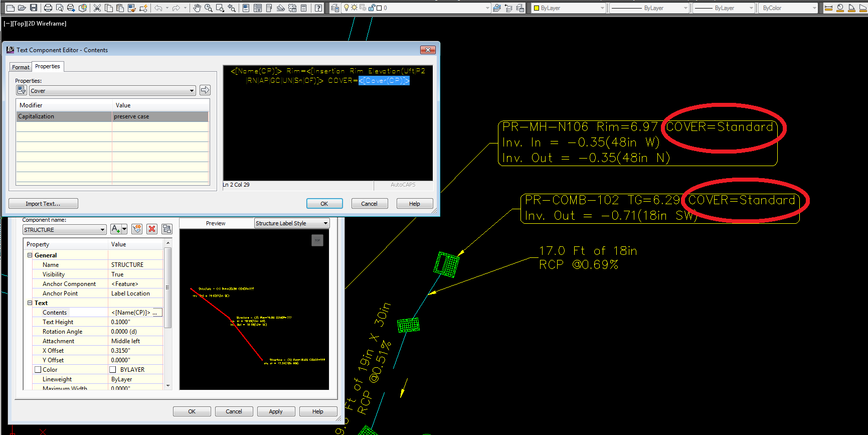This screenshot has width=868, height=435.
Task: Click the component draw order icon
Action: coord(167,229)
